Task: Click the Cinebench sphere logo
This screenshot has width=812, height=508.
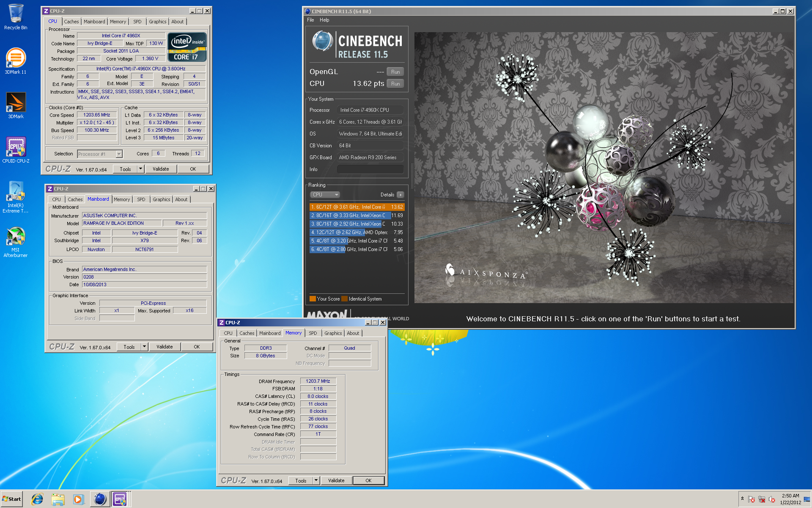Action: [323, 41]
